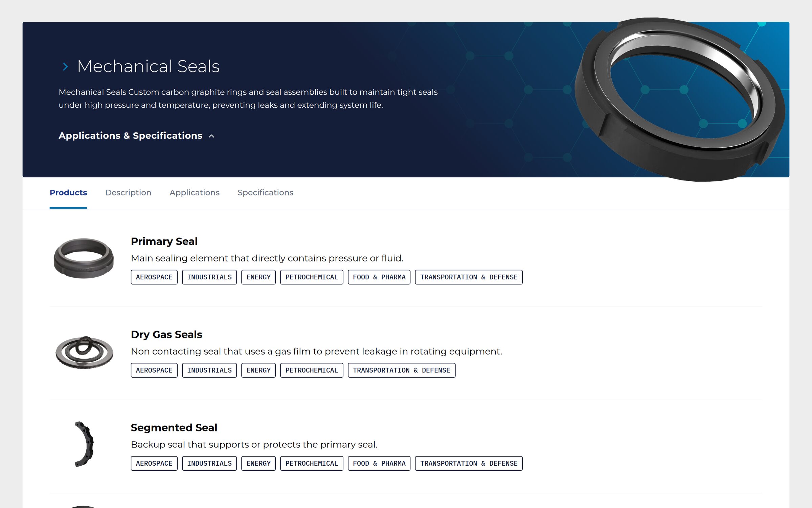Viewport: 812px width, 508px height.
Task: Select Transportation & Defense tag under Segmented Seal
Action: coord(469,463)
